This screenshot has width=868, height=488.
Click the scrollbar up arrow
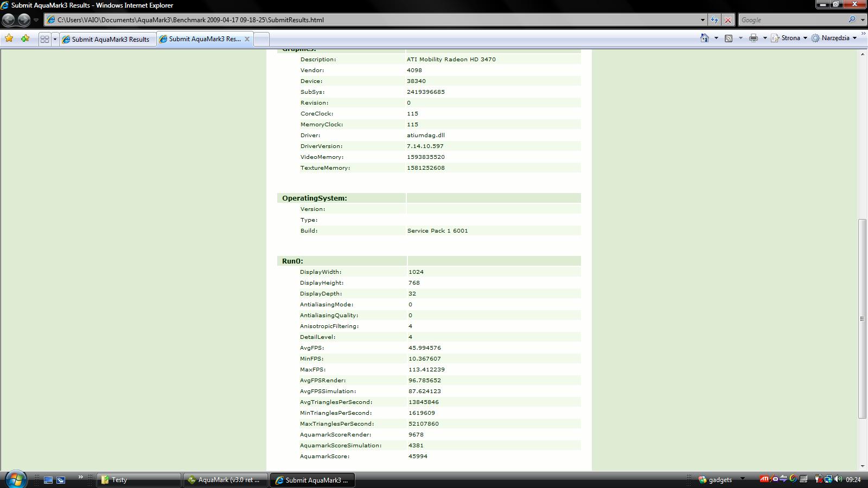pos(863,54)
